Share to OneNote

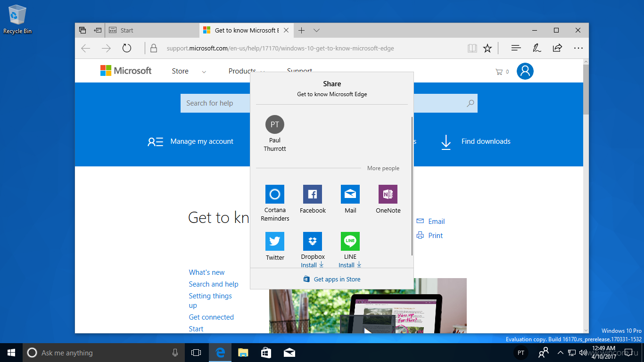(x=388, y=199)
